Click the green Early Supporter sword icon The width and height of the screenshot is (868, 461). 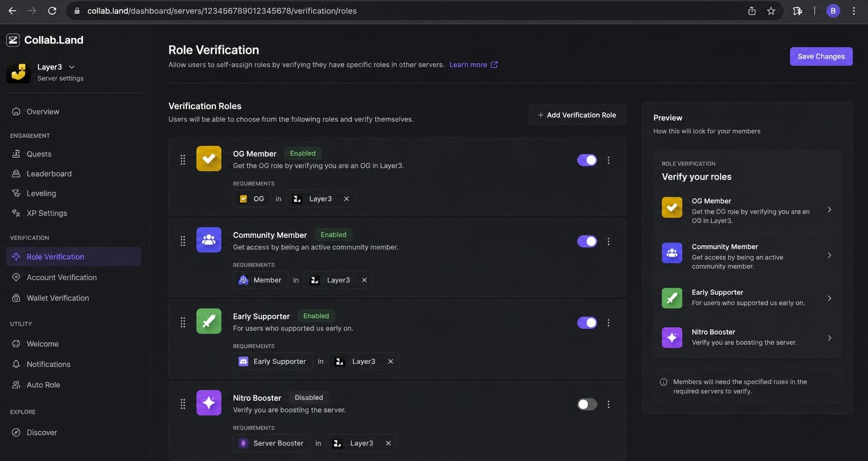click(x=209, y=321)
